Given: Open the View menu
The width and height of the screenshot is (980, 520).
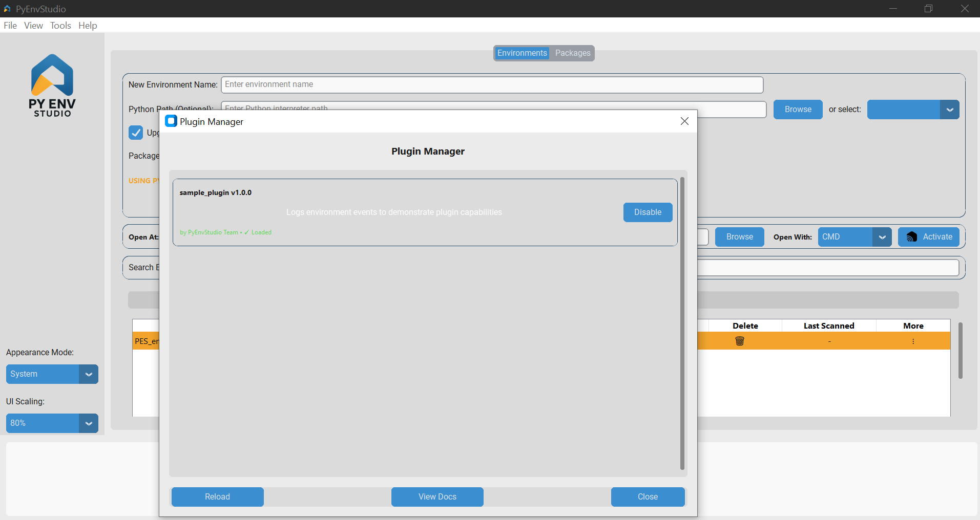Looking at the screenshot, I should click(x=33, y=26).
